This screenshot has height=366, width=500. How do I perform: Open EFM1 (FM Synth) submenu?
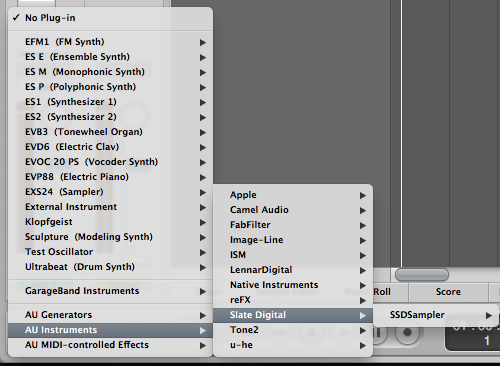pyautogui.click(x=110, y=42)
